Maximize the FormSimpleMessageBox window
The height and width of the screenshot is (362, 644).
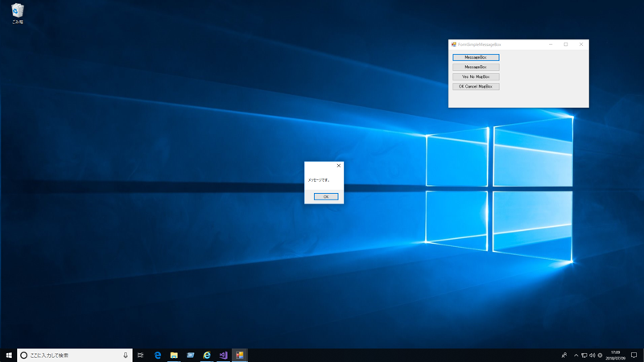(566, 44)
